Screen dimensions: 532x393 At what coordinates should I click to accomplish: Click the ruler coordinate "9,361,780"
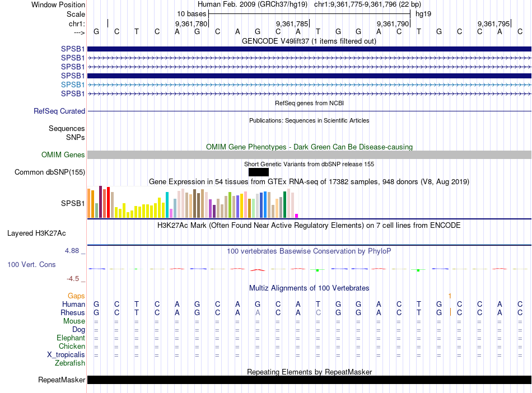(x=191, y=24)
